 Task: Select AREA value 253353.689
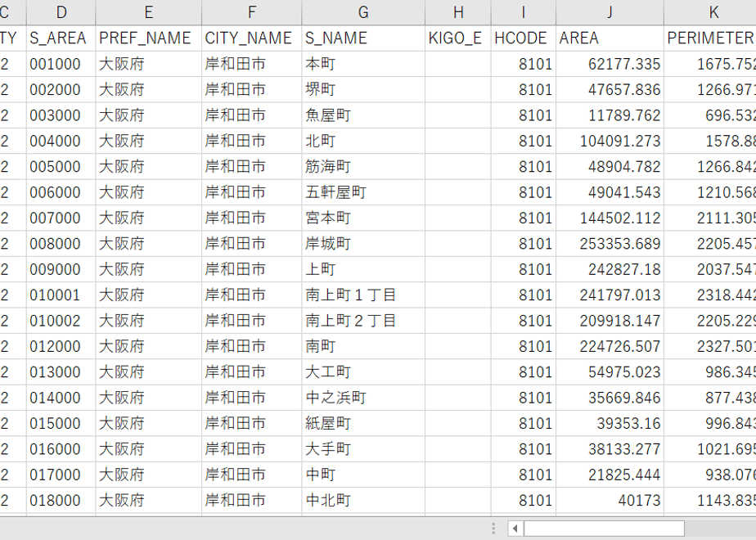(610, 244)
